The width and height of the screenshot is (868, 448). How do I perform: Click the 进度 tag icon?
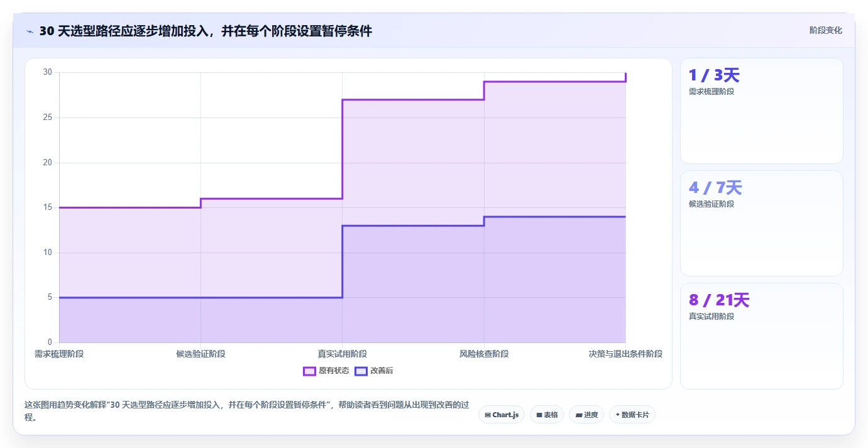(578, 415)
